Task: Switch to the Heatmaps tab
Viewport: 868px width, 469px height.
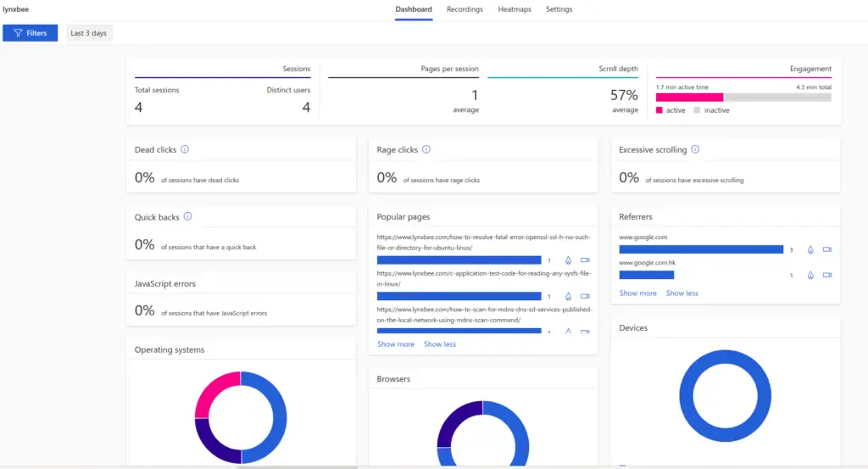Action: 515,9
